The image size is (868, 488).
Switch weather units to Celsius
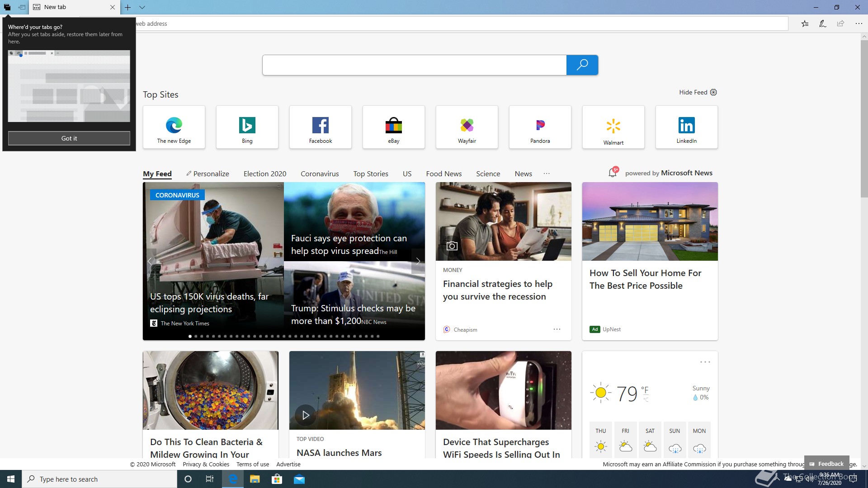(x=646, y=399)
